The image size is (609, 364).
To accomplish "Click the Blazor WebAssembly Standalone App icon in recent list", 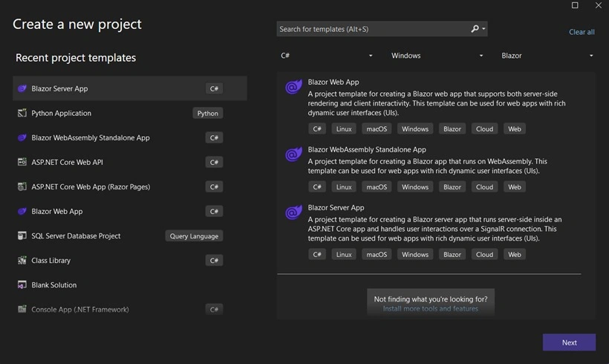I will [22, 137].
